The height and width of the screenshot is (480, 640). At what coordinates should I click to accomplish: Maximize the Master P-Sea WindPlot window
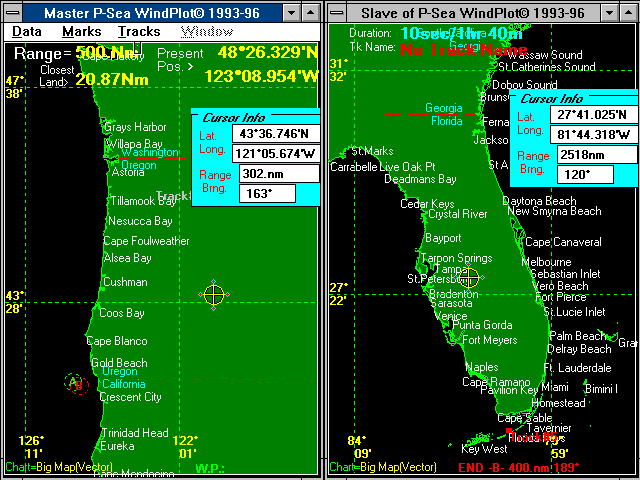click(x=310, y=13)
